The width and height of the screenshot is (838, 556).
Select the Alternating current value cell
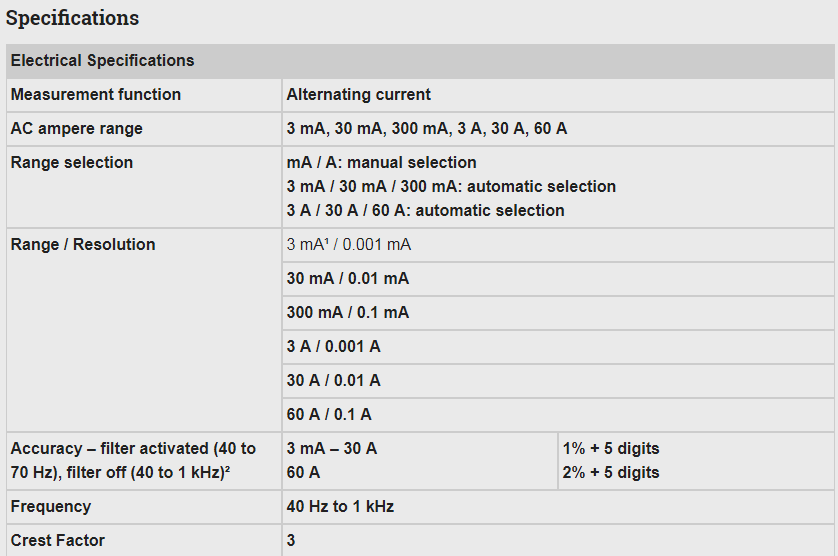358,94
